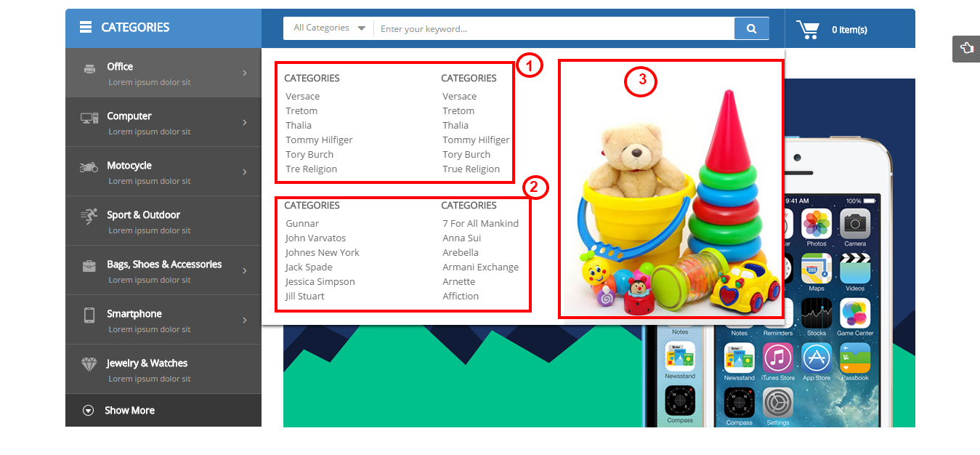Click the diamond icon for Jewelry & Watches

pos(89,364)
